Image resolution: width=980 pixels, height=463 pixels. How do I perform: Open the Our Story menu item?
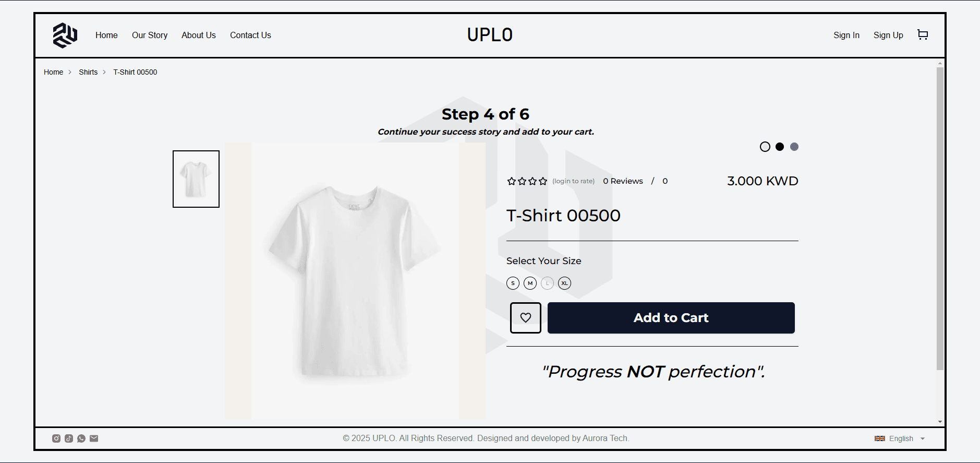click(150, 35)
